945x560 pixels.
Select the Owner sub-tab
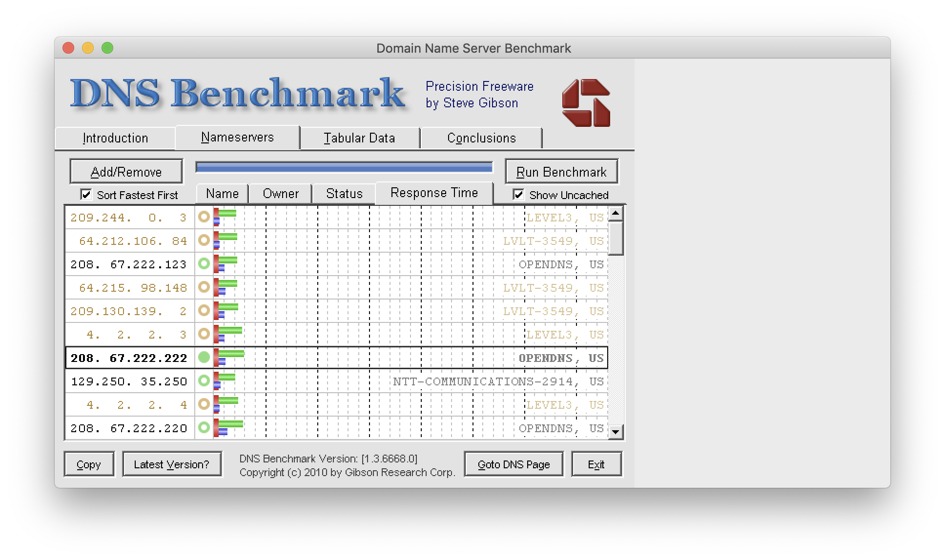280,194
